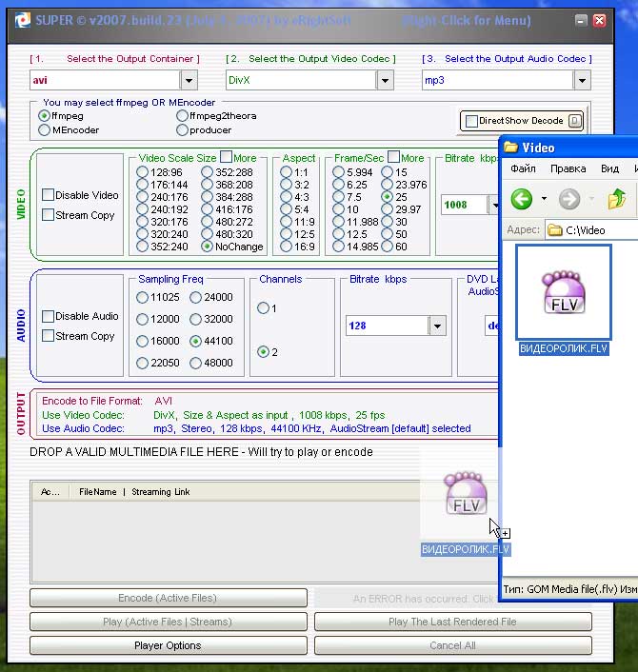The image size is (638, 672).
Task: Click the SUPER application icon in title bar
Action: (22, 20)
